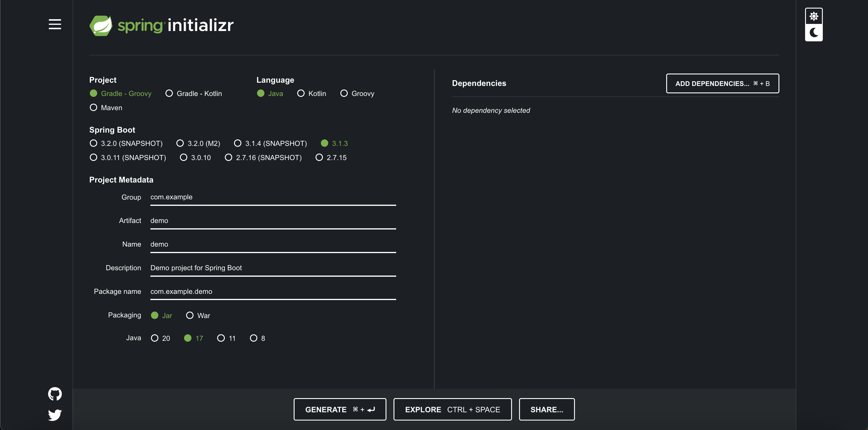
Task: Set packaging to Jar
Action: pyautogui.click(x=161, y=315)
